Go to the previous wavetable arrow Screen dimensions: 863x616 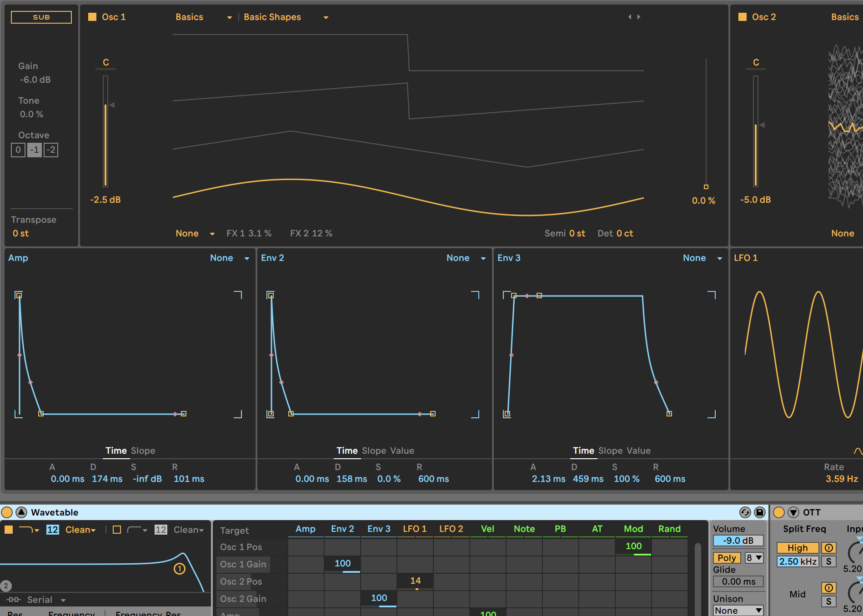pyautogui.click(x=630, y=17)
